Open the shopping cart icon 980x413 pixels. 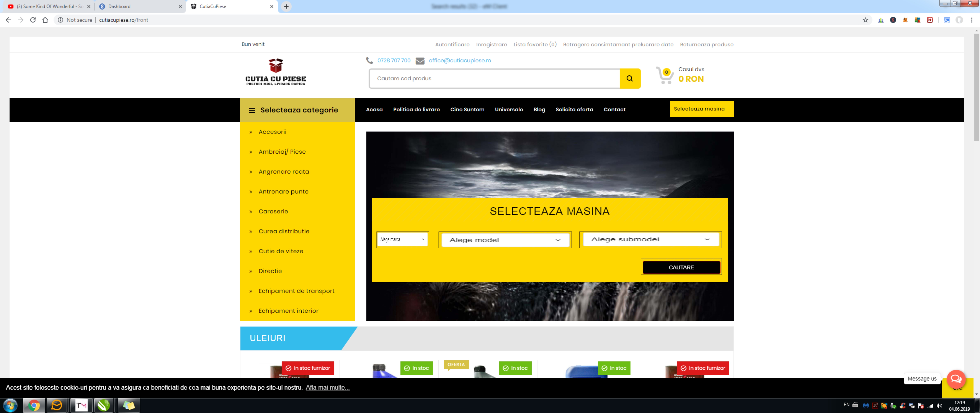coord(665,75)
